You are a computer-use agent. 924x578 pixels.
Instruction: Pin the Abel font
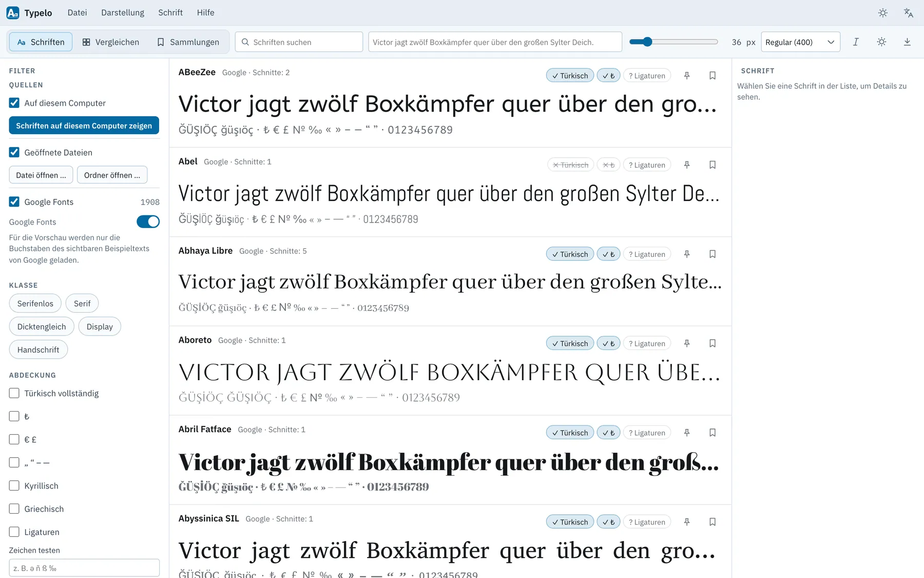point(687,165)
